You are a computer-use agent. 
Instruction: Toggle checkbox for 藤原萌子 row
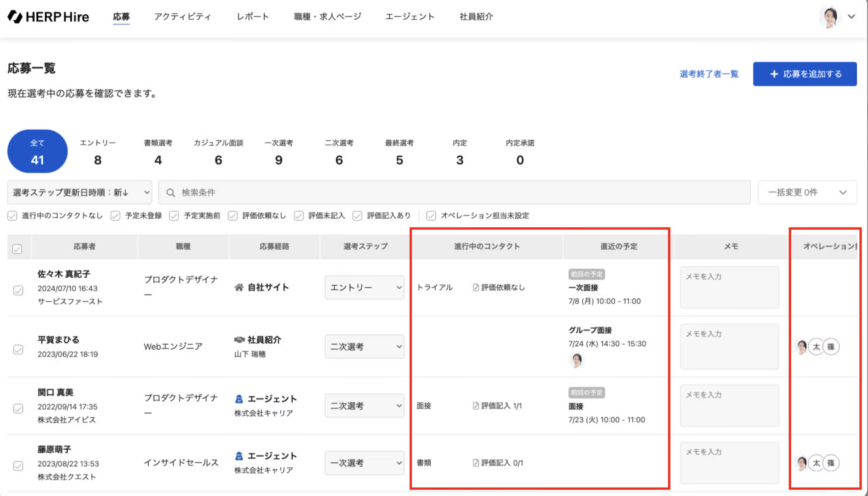click(18, 466)
